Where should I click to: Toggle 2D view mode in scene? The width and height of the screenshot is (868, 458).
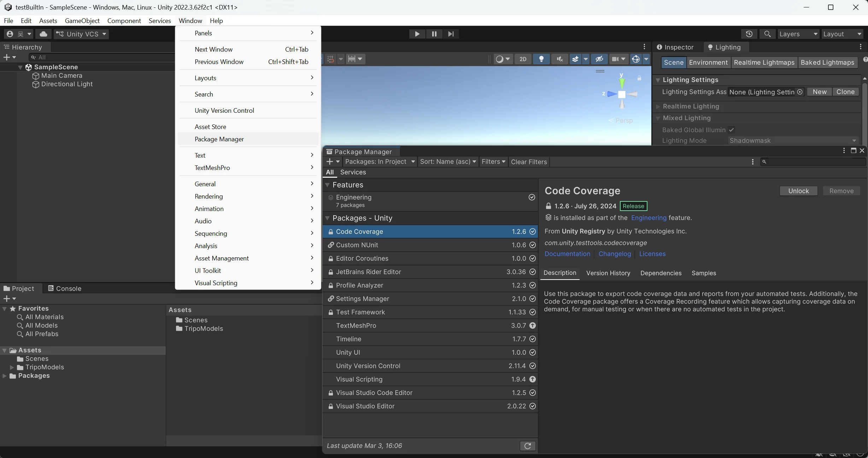(523, 59)
